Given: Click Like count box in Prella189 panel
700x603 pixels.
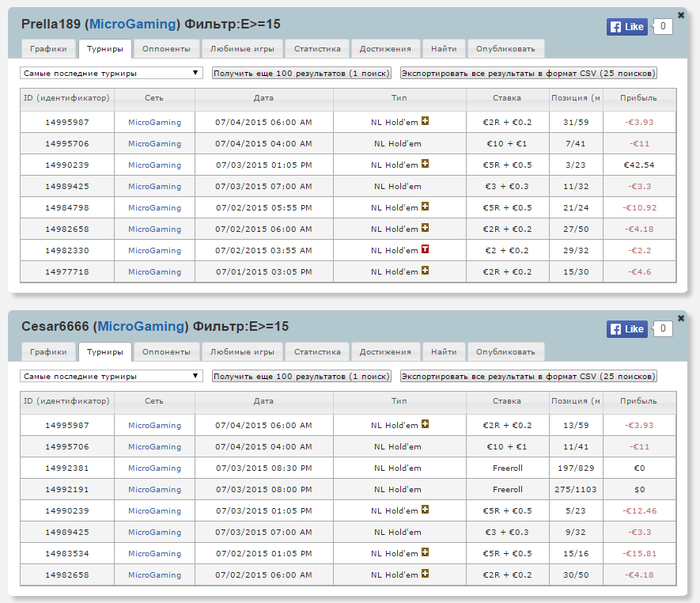Looking at the screenshot, I should point(662,26).
